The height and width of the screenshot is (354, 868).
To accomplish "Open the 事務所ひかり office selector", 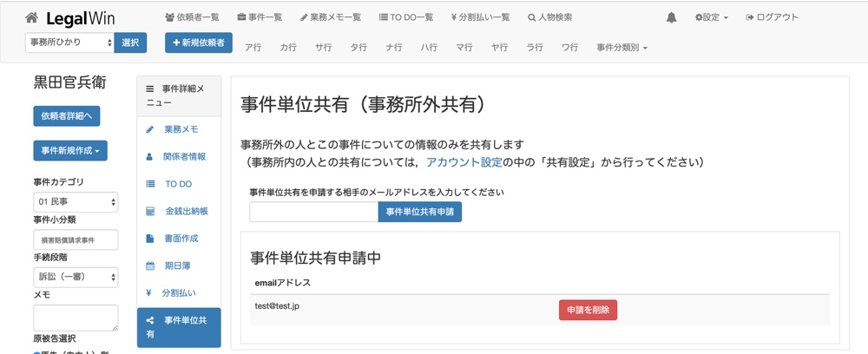I will (69, 43).
